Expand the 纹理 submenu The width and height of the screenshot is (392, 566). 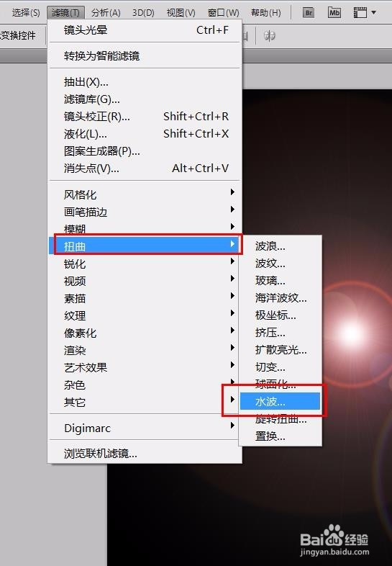point(145,315)
